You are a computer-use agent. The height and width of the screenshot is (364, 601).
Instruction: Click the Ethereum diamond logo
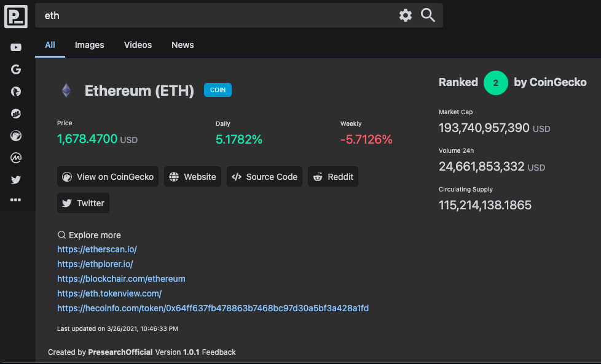tap(66, 90)
